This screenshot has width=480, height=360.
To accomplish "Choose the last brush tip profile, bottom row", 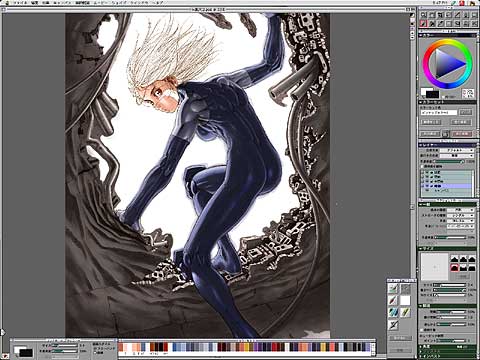I will [472, 268].
